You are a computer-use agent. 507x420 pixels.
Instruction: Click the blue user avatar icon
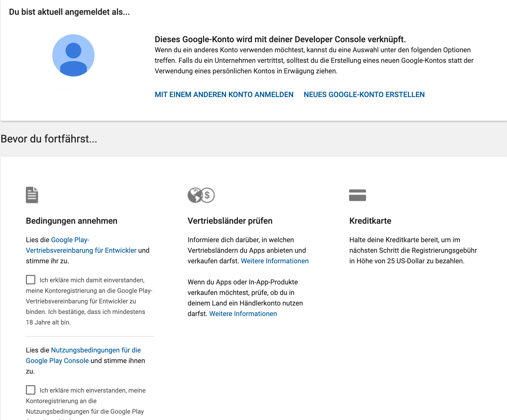click(x=73, y=55)
